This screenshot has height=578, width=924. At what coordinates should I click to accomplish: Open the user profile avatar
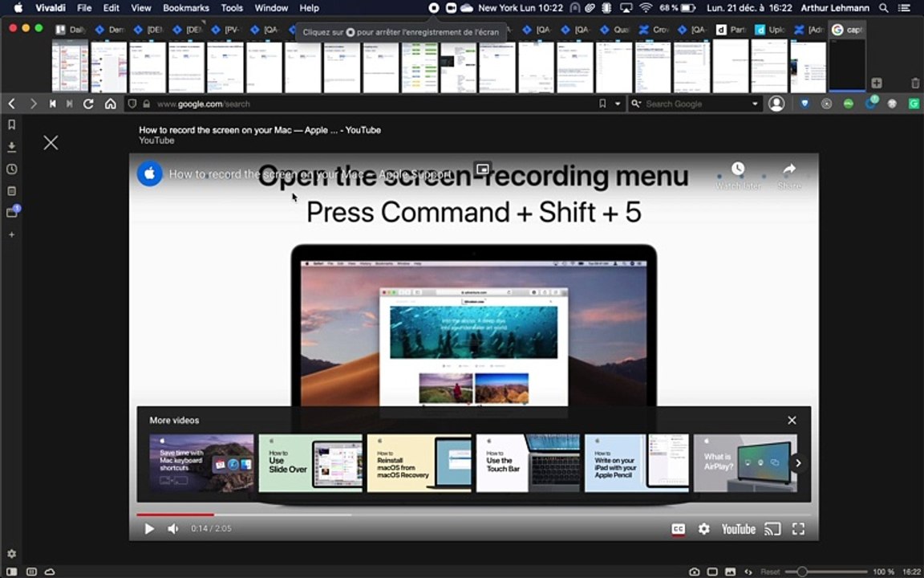(x=776, y=104)
